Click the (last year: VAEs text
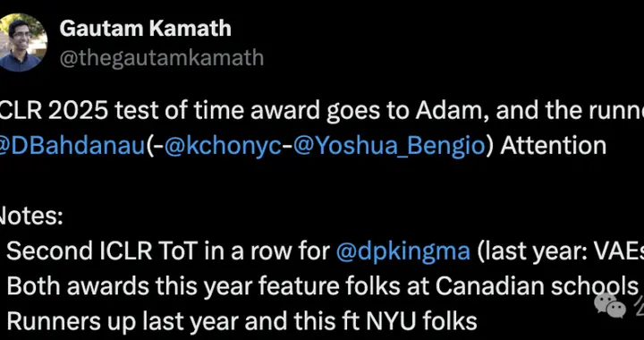 tap(560, 251)
